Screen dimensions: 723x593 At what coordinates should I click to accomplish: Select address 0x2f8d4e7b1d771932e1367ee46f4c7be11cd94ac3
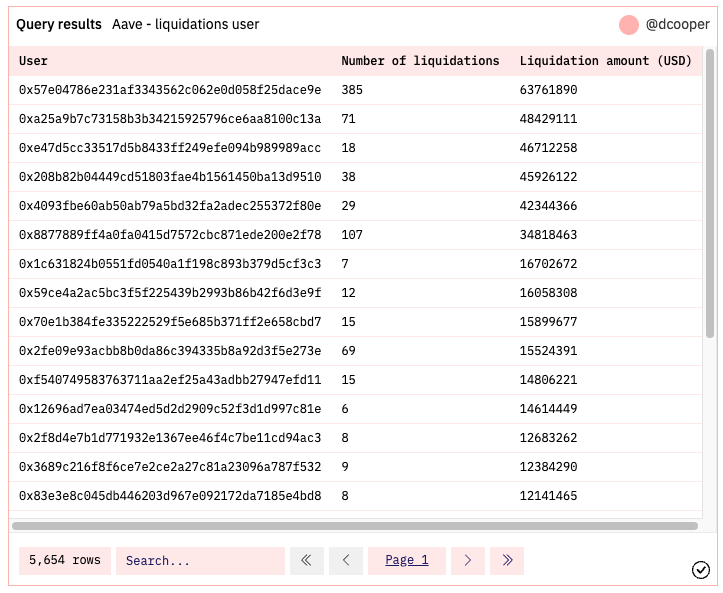[170, 439]
